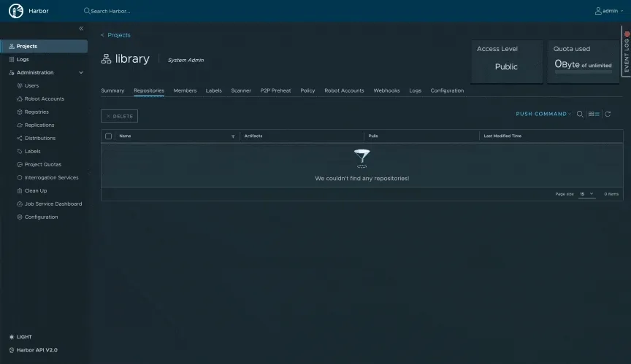
Task: Open the Robot Accounts project tab
Action: click(x=344, y=90)
